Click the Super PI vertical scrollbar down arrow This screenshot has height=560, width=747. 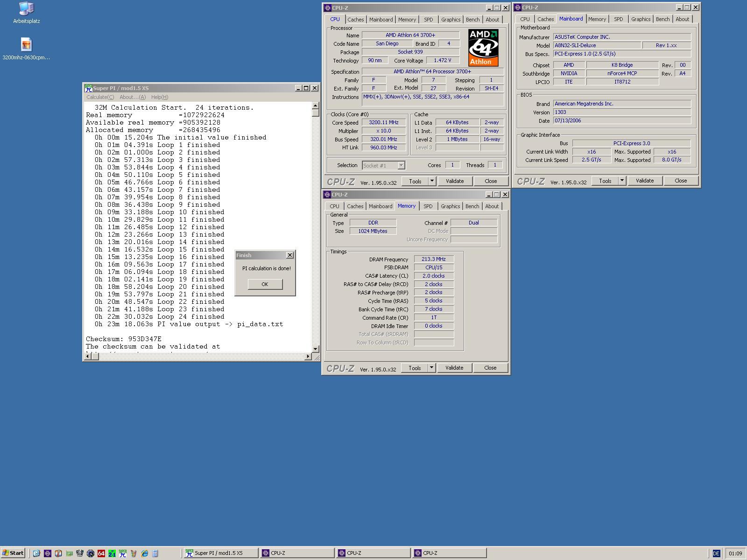point(315,349)
